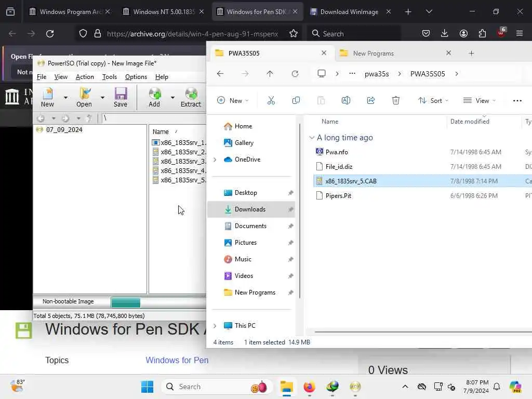Screen dimensions: 532x399
Task: Open the Open dropdown arrow in PowerISO
Action: coord(102,98)
